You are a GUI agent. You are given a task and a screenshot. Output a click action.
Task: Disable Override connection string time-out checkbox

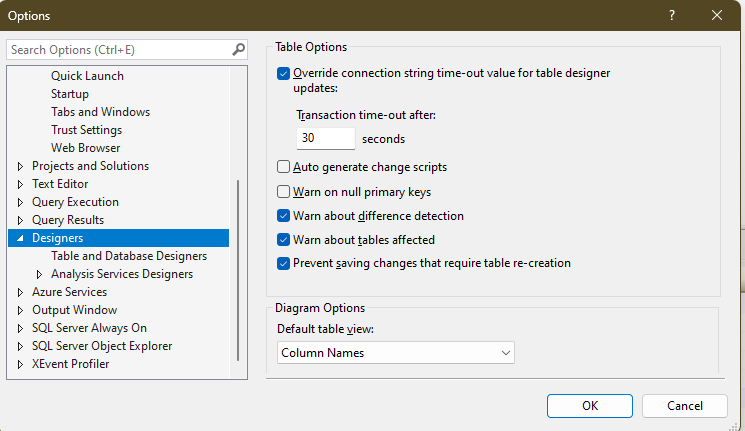283,74
